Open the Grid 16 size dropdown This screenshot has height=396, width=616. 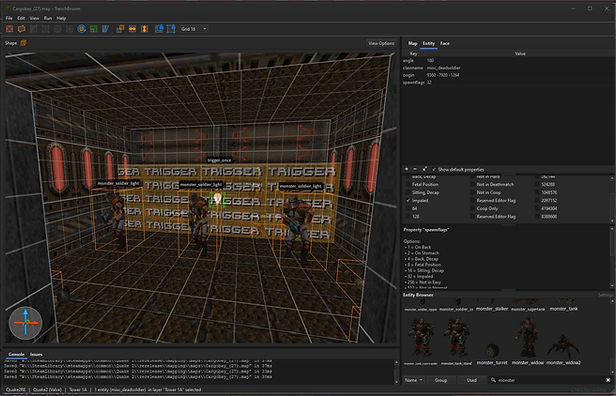194,29
